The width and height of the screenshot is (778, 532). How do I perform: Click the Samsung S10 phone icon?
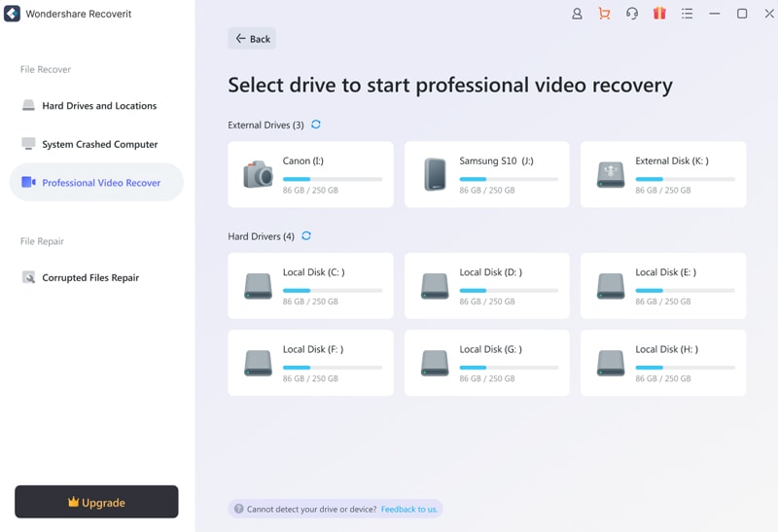435,174
